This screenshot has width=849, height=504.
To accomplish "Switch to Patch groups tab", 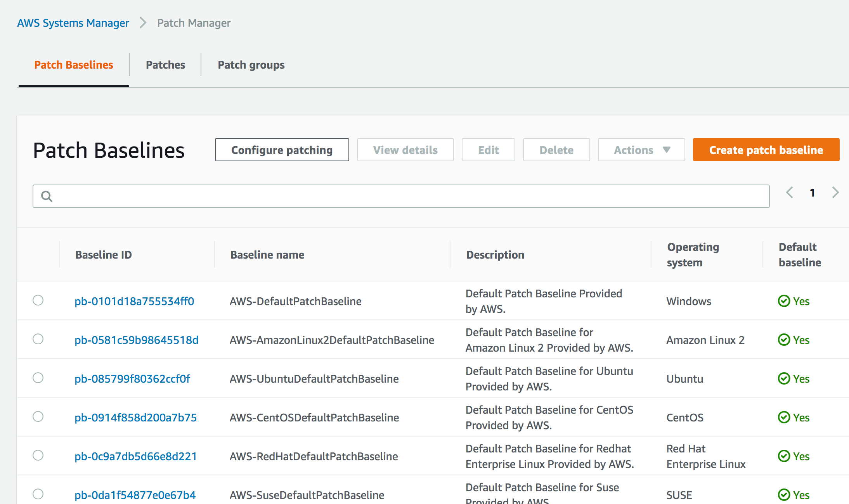I will 251,65.
